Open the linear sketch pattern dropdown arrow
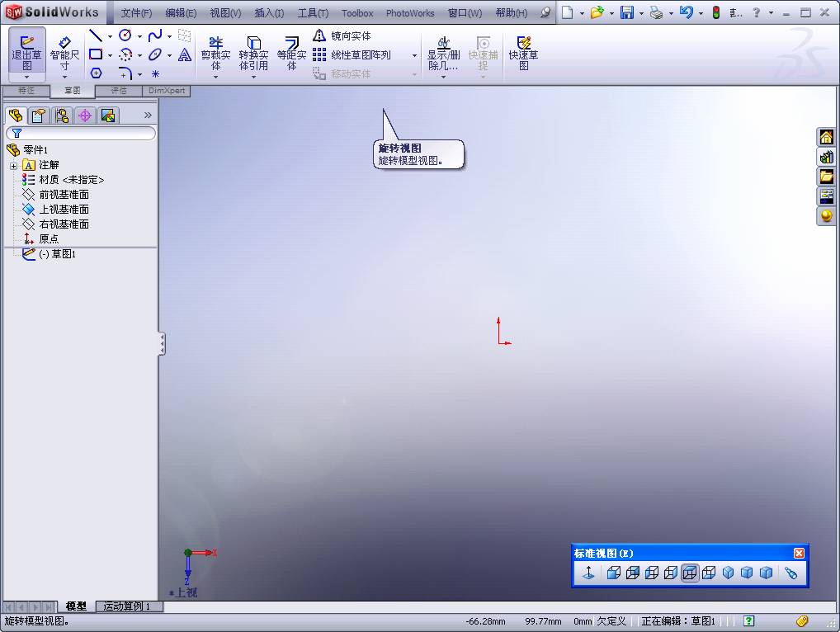The height and width of the screenshot is (632, 840). point(414,55)
